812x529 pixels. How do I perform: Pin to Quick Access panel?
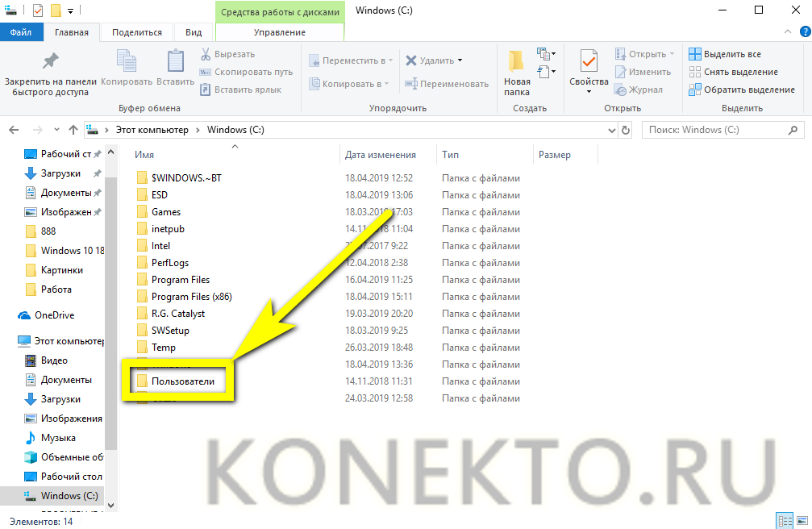pos(50,73)
